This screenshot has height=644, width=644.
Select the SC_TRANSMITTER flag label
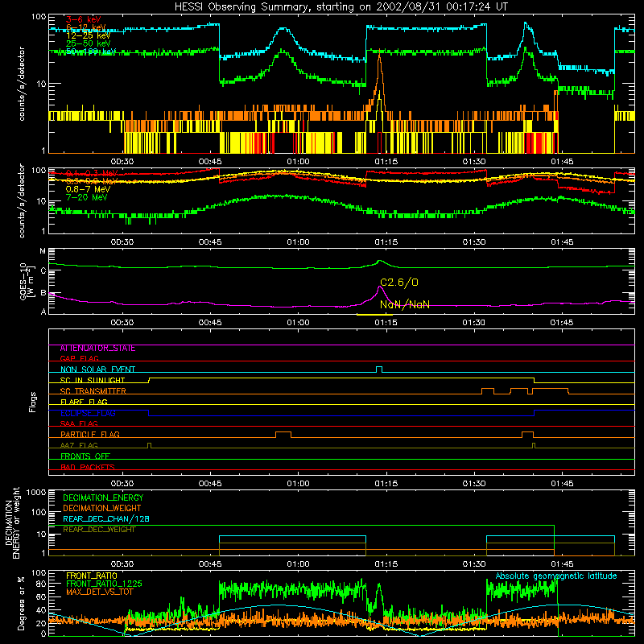(x=93, y=391)
